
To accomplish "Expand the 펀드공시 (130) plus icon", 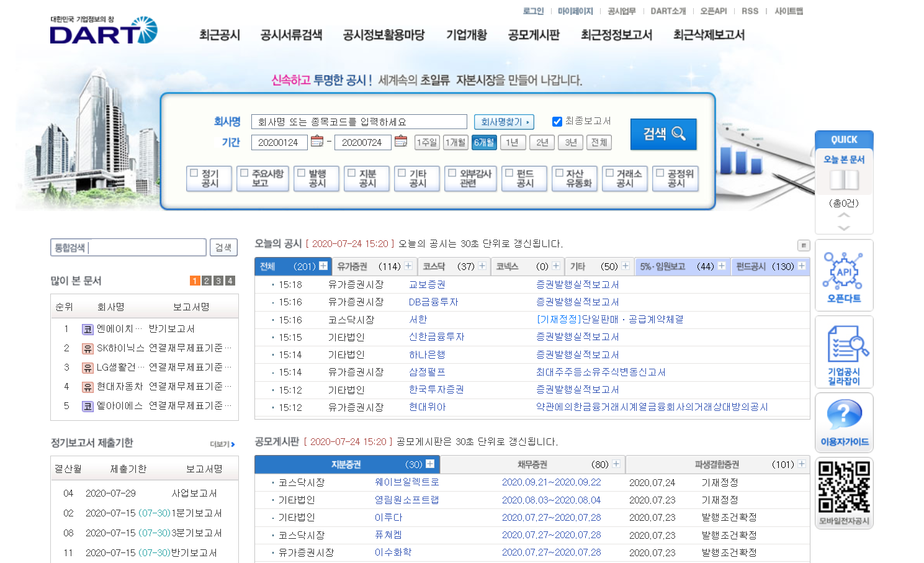I will point(802,266).
